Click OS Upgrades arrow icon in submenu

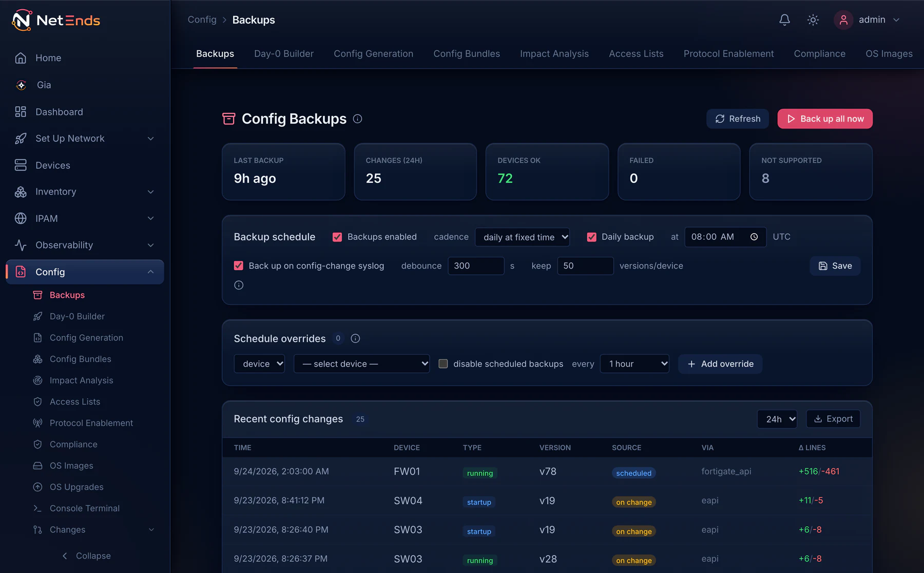(37, 487)
